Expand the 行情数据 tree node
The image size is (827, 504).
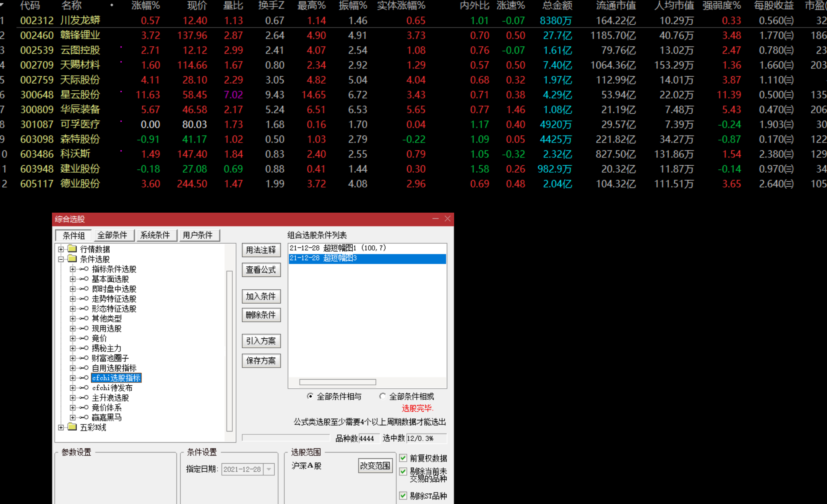[x=61, y=249]
